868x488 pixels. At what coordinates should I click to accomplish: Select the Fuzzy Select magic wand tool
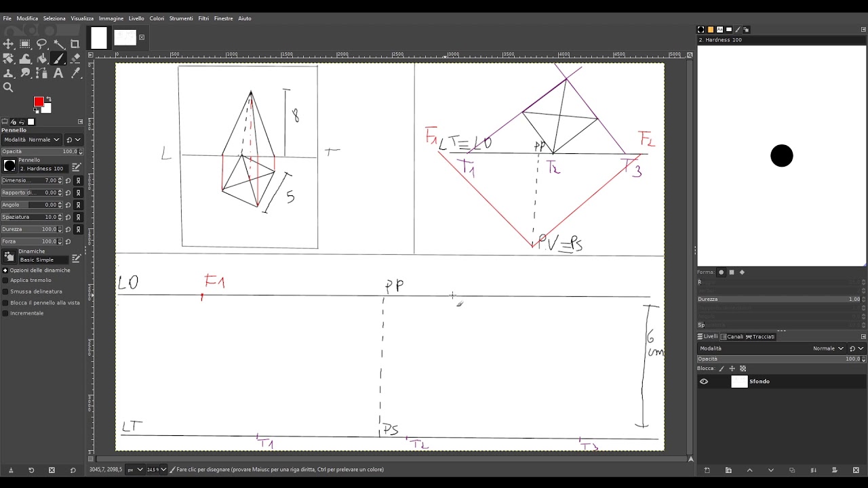pos(58,44)
